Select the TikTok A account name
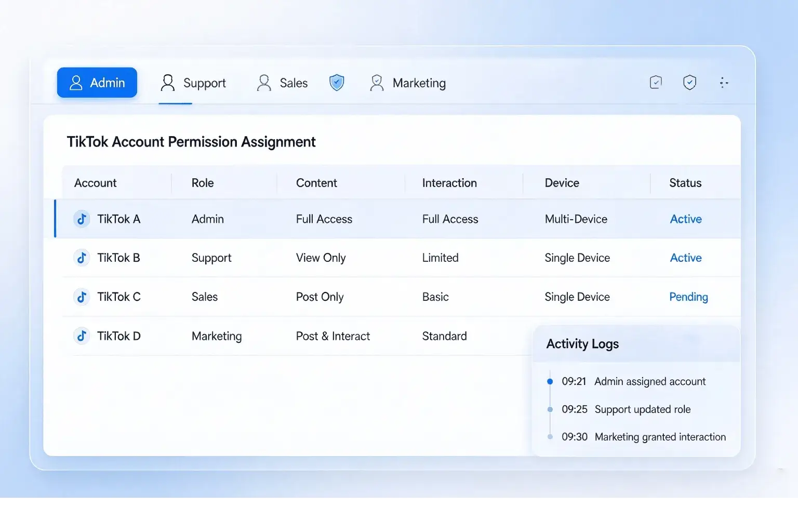 119,219
